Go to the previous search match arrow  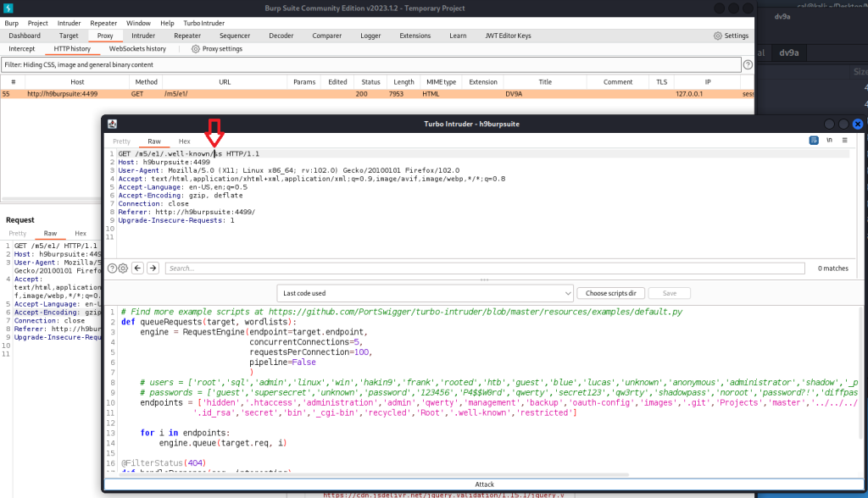[138, 268]
